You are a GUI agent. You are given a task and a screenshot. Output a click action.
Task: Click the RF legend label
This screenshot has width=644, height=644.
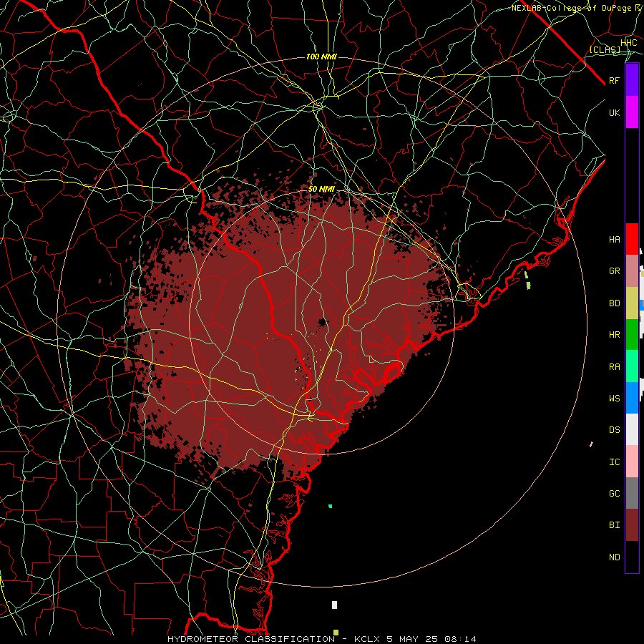coord(615,80)
